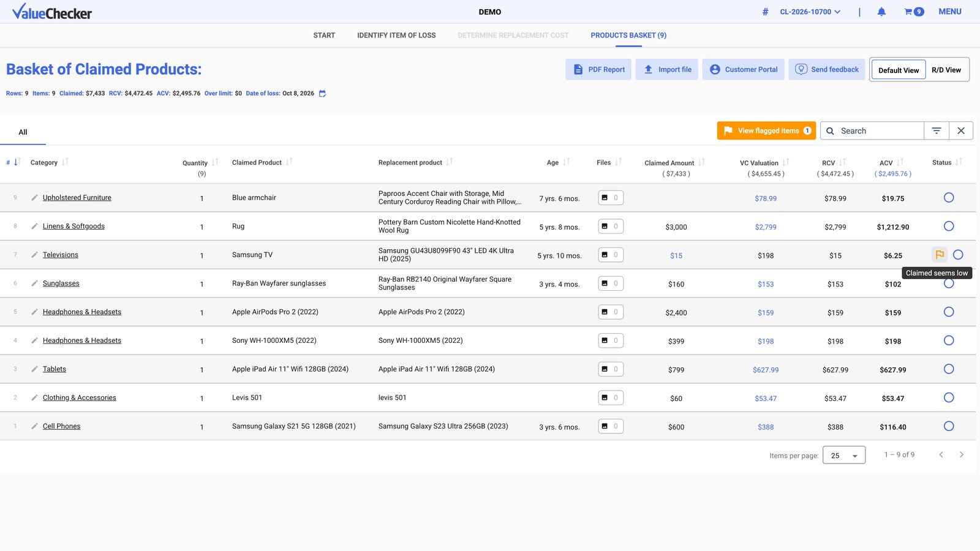This screenshot has height=551, width=980.
Task: Open files for the Rug row
Action: pos(611,226)
